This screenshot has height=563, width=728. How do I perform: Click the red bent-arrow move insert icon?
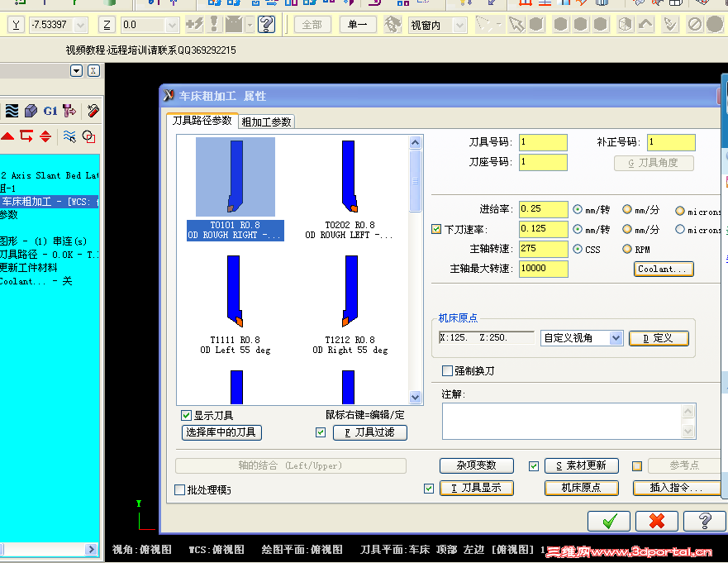click(x=26, y=136)
